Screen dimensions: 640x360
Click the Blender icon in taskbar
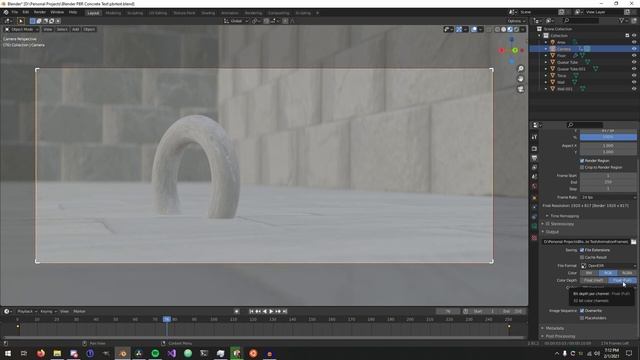tap(122, 353)
